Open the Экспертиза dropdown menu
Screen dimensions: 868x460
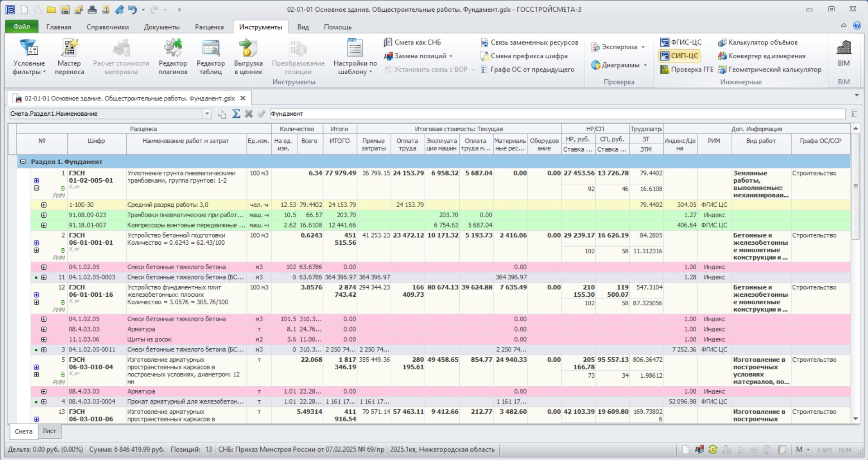tap(618, 47)
